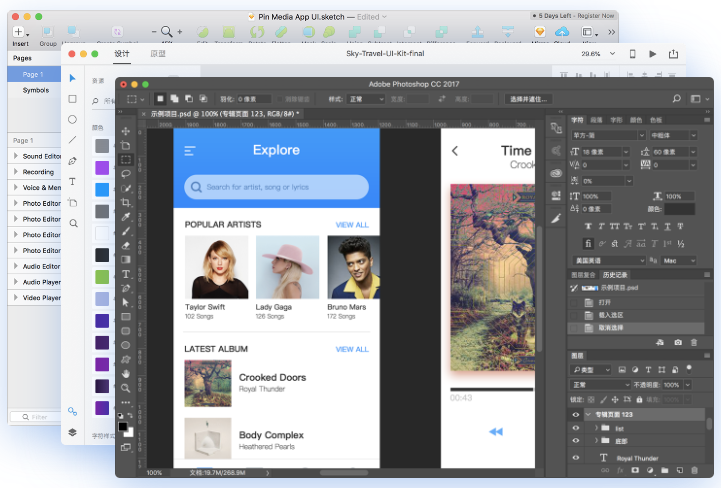Toggle visibility of the Royal Thunder layer
This screenshot has height=488, width=721.
click(x=575, y=458)
